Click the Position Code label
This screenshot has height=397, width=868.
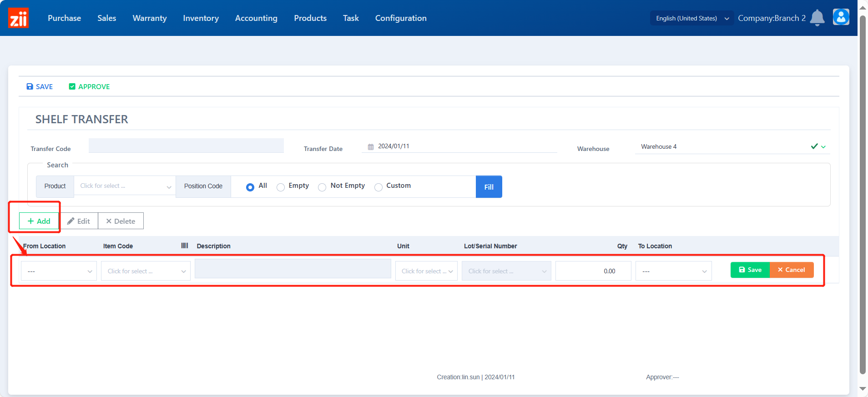pyautogui.click(x=203, y=186)
